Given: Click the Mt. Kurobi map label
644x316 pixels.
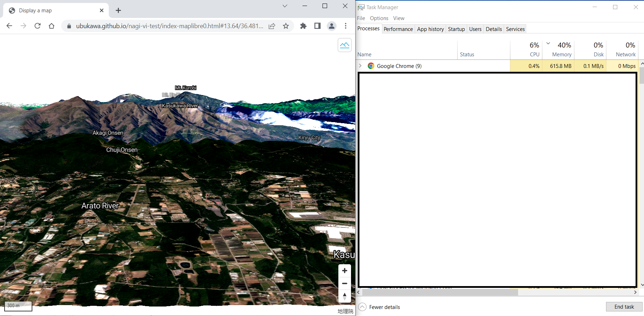Looking at the screenshot, I should tap(186, 88).
